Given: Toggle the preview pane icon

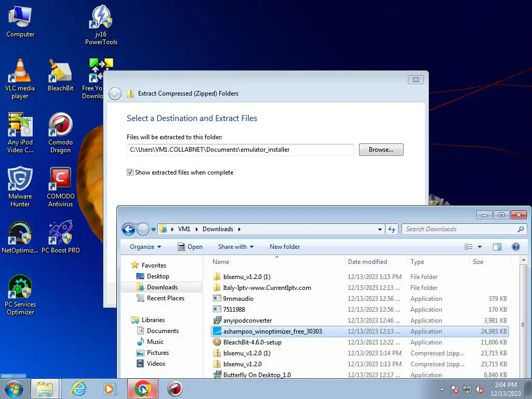Looking at the screenshot, I should [x=497, y=247].
